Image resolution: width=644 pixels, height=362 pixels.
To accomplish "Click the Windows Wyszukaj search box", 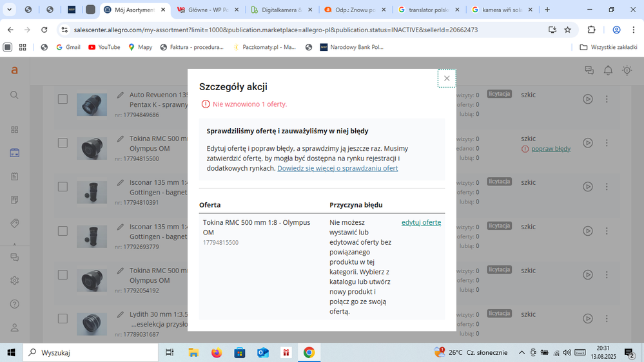I will tap(90, 352).
